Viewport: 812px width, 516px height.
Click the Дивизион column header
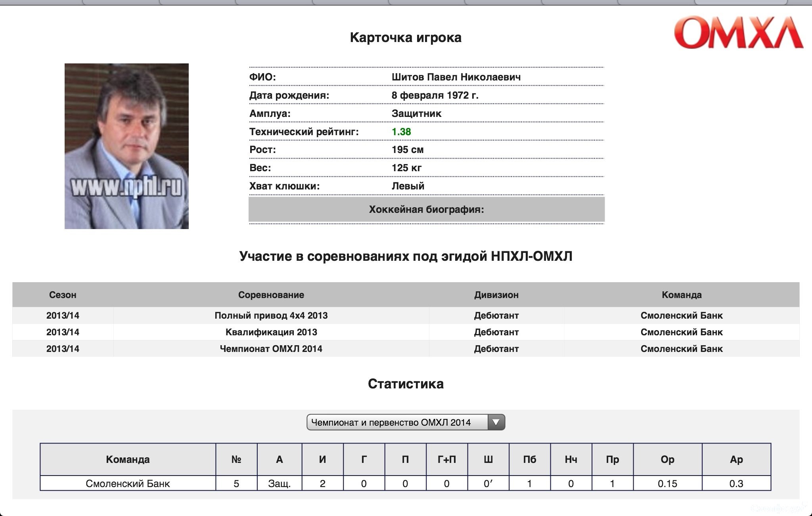[x=496, y=295]
